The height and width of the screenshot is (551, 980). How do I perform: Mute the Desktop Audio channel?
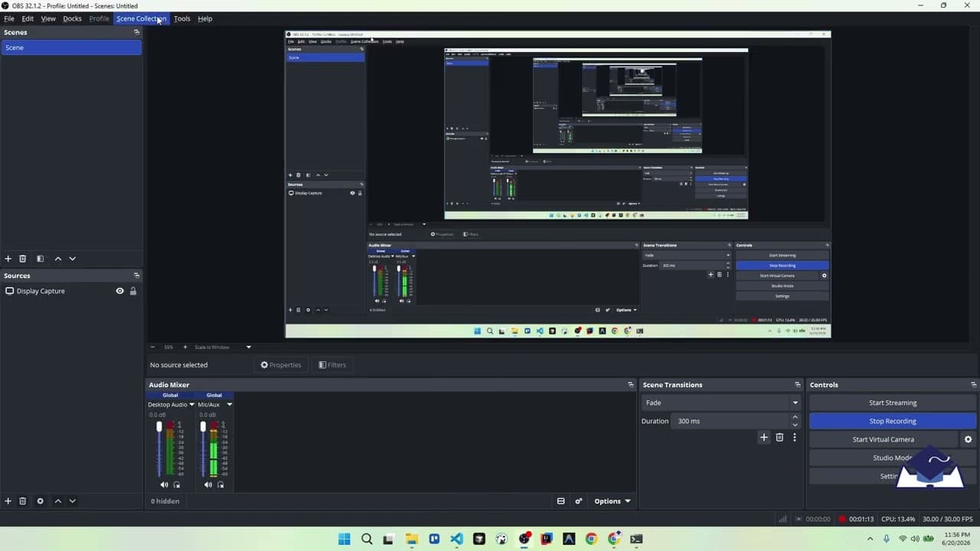(164, 484)
